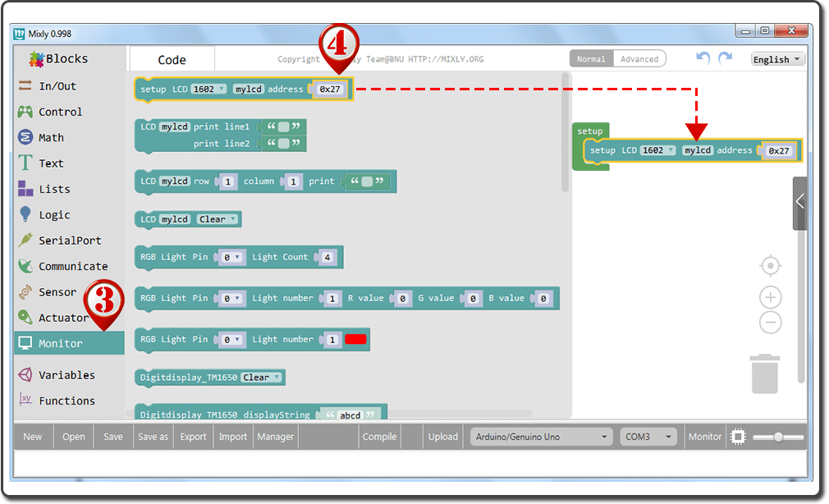Click the New button

pyautogui.click(x=33, y=437)
